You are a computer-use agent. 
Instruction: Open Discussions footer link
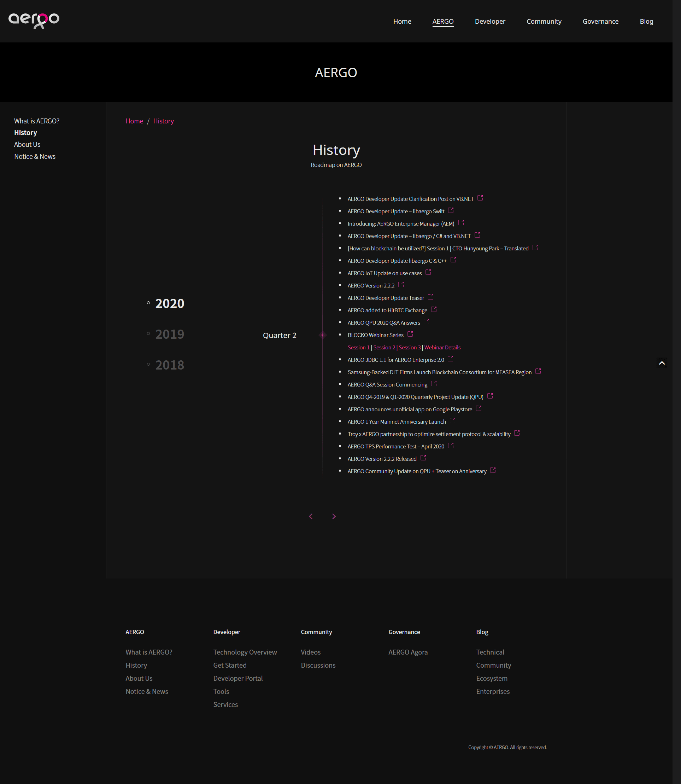318,665
